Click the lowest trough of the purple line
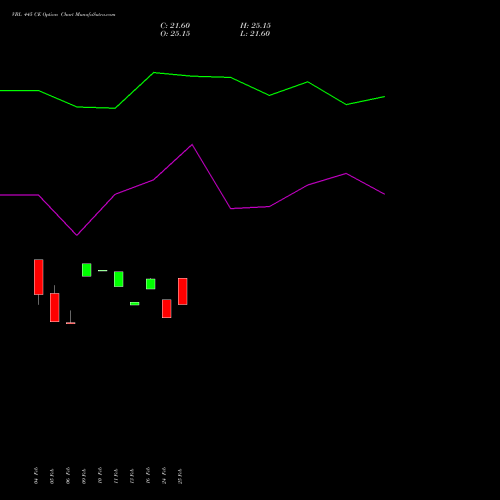Screen dimensions: 500x500 pyautogui.click(x=77, y=235)
